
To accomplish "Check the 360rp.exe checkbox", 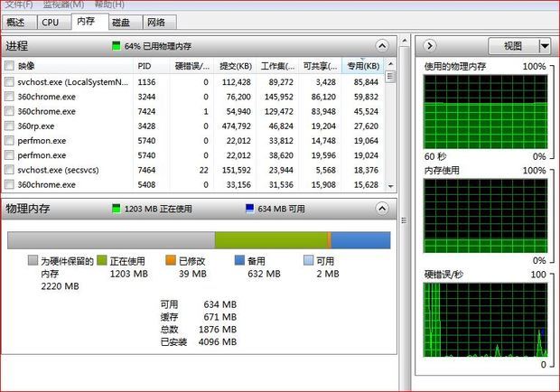I will point(9,126).
